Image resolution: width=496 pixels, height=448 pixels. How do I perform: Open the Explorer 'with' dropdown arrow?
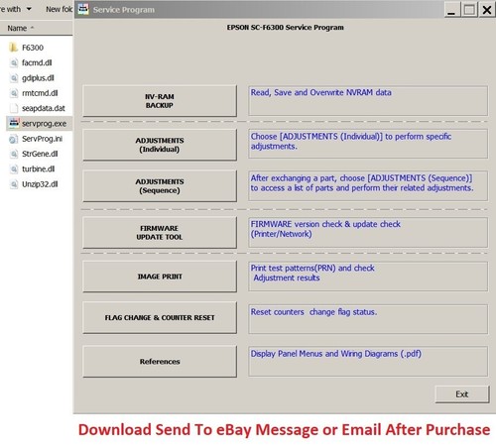29,9
